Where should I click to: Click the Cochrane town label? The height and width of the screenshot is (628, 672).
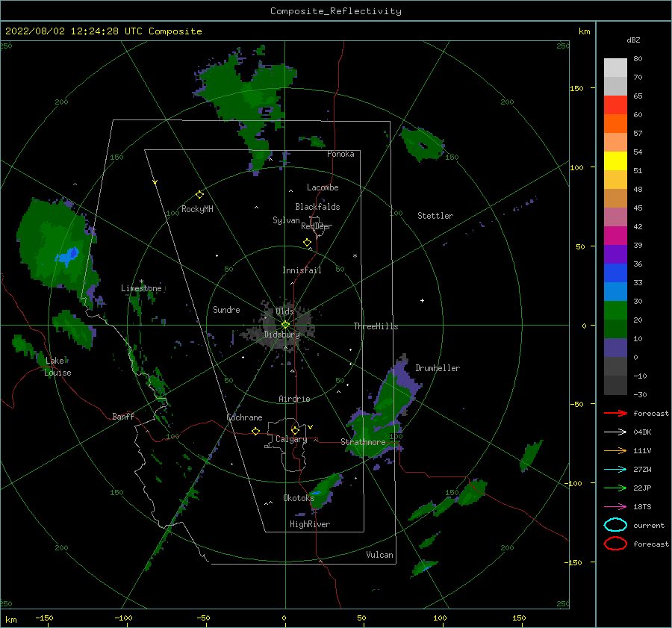pos(244,417)
